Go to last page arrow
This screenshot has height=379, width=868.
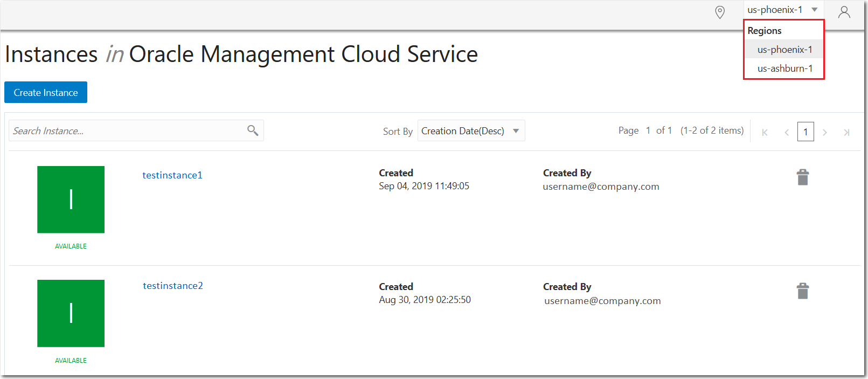(x=846, y=132)
